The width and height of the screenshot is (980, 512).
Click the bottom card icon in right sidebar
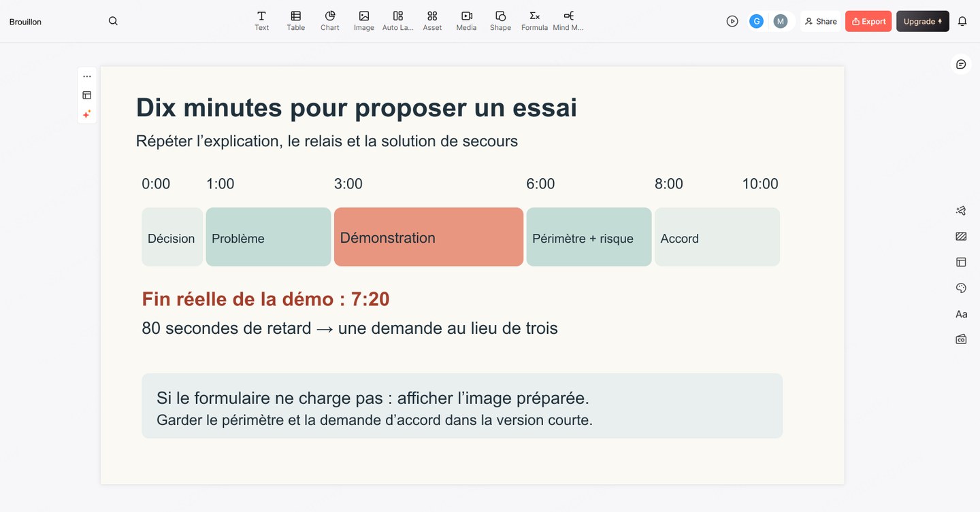pyautogui.click(x=961, y=339)
